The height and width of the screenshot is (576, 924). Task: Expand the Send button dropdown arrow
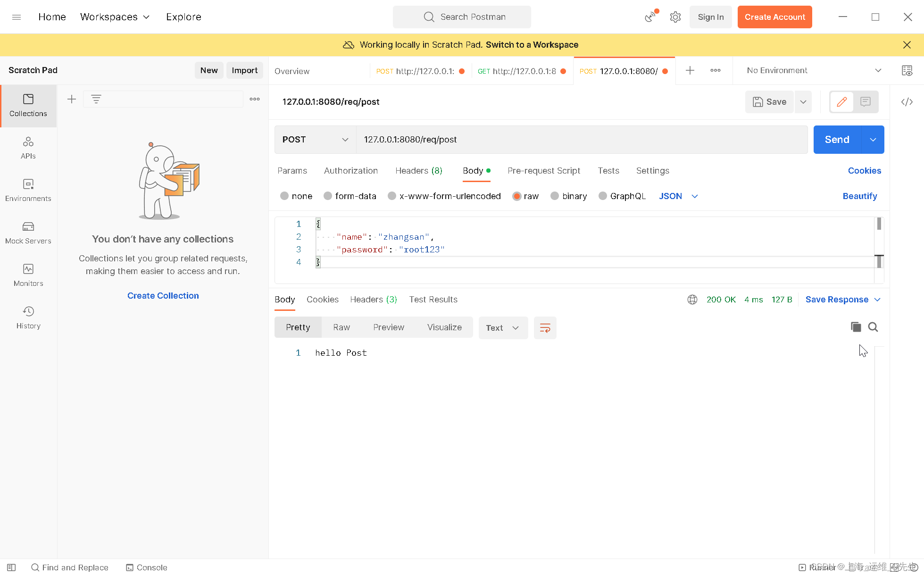pos(873,139)
